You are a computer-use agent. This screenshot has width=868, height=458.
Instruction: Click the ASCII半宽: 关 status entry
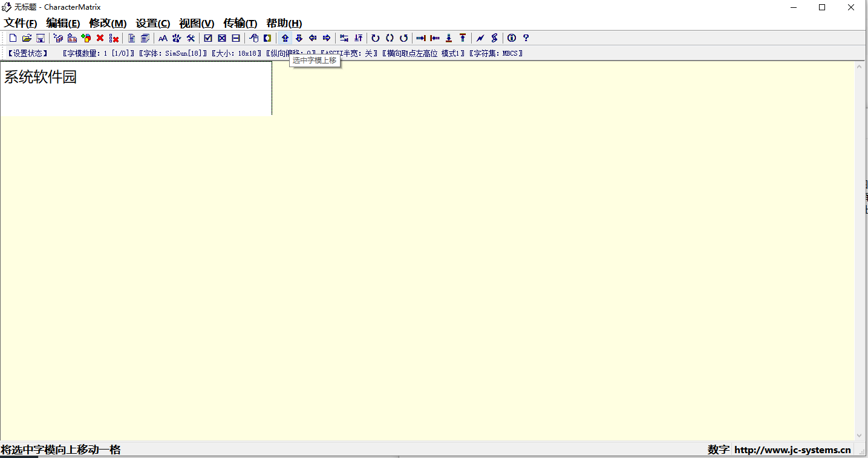[x=349, y=53]
